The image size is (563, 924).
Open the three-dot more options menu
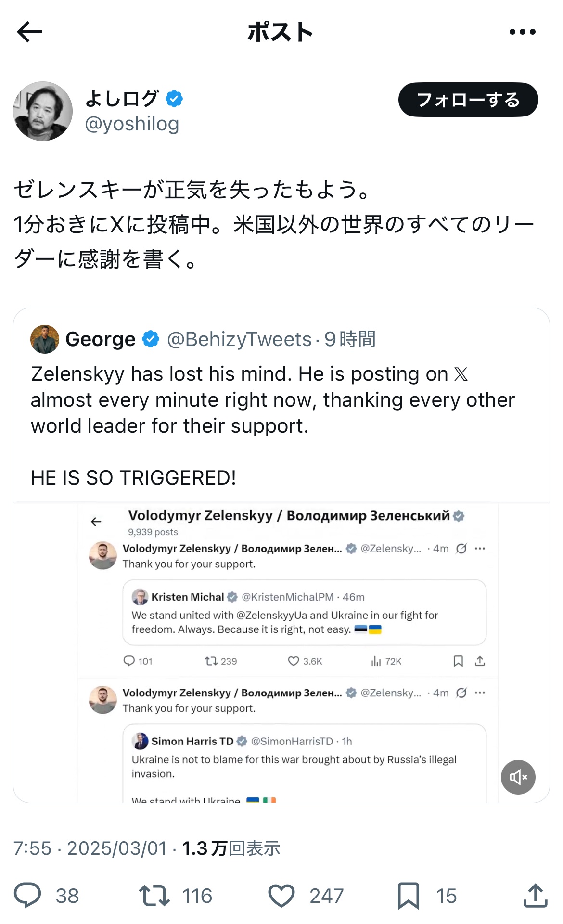click(522, 32)
